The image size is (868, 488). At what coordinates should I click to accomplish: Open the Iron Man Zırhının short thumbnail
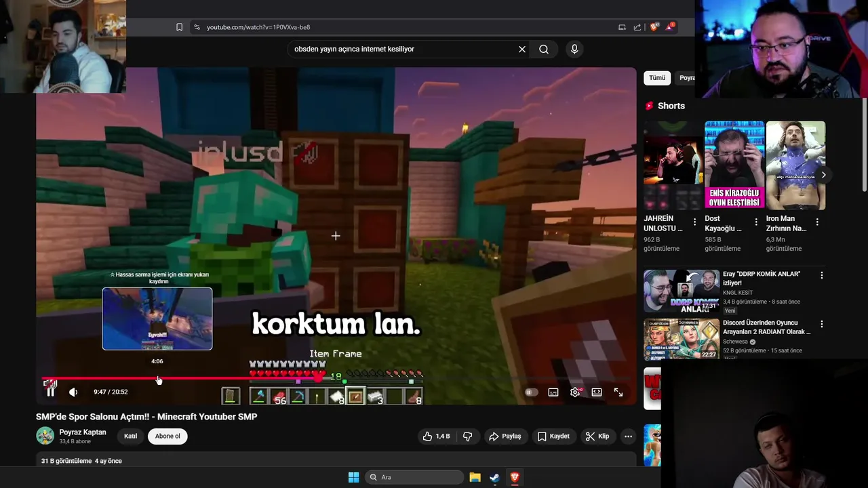click(795, 165)
